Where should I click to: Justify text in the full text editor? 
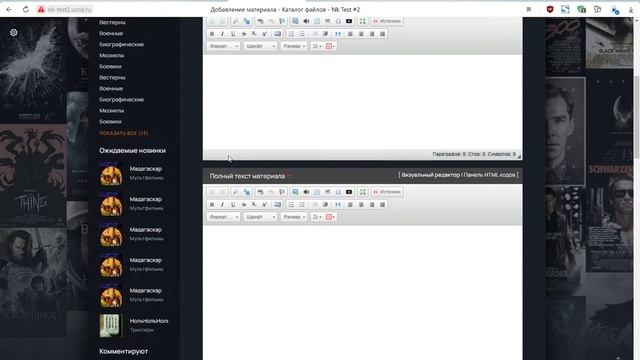coord(382,204)
